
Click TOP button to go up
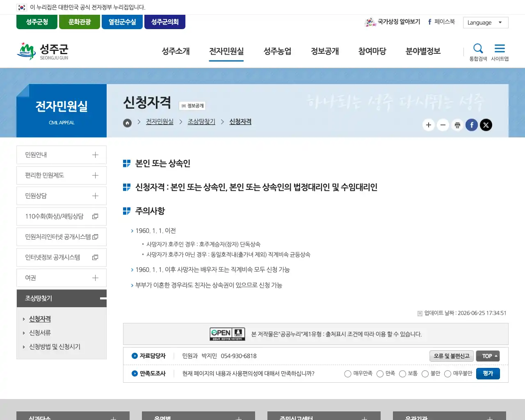click(x=488, y=356)
